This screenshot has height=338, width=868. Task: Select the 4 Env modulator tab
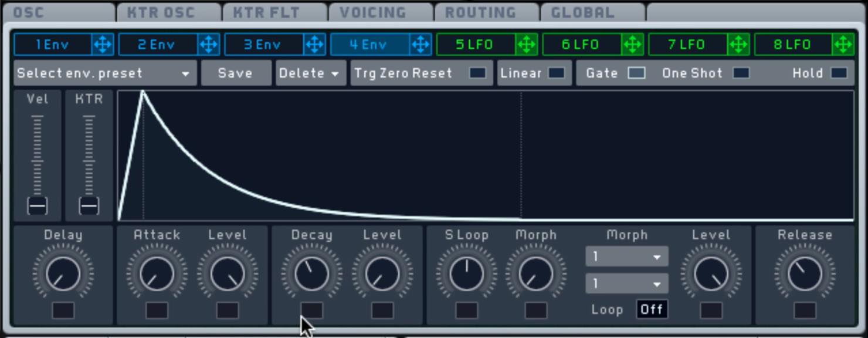370,45
